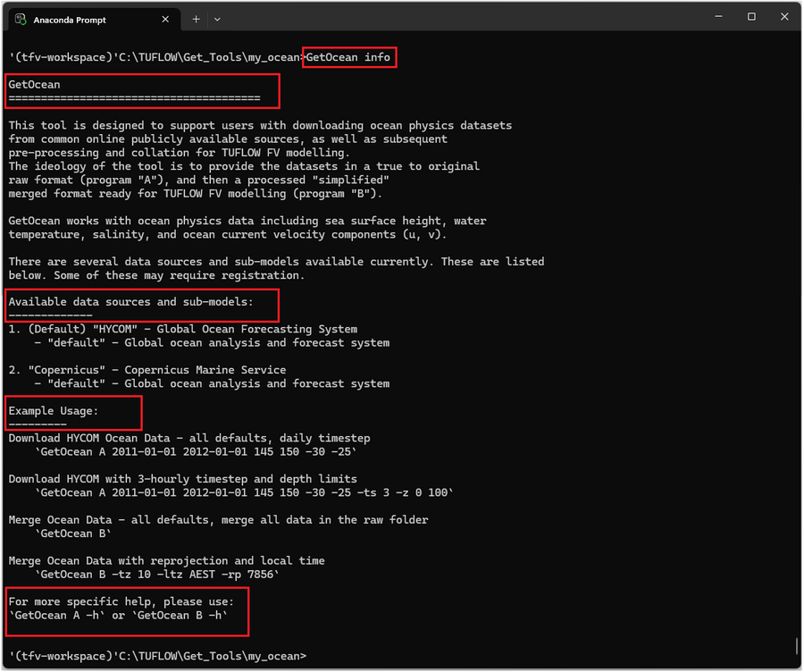Click the Copernicus Marine Service entry
Screen dimensions: 804x672
[x=147, y=370]
